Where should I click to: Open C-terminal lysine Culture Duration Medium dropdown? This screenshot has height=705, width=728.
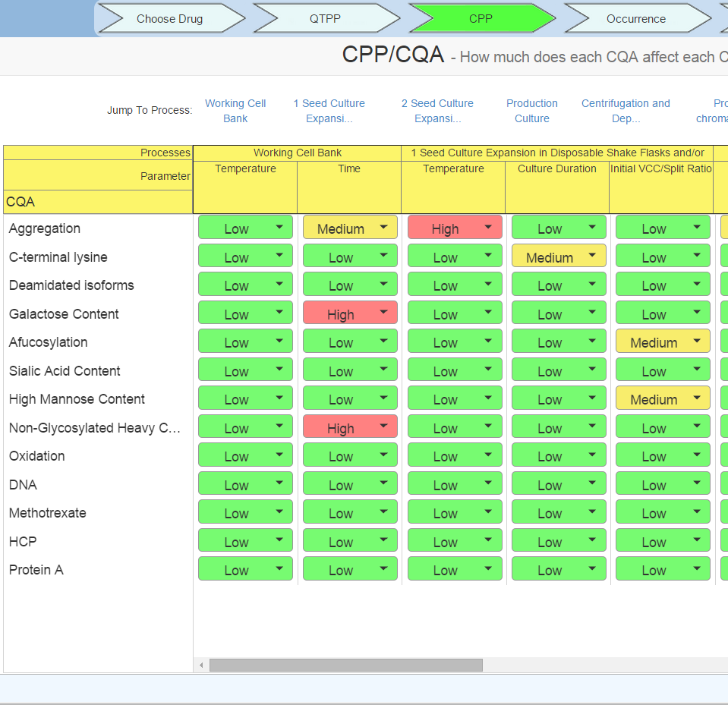tap(559, 257)
